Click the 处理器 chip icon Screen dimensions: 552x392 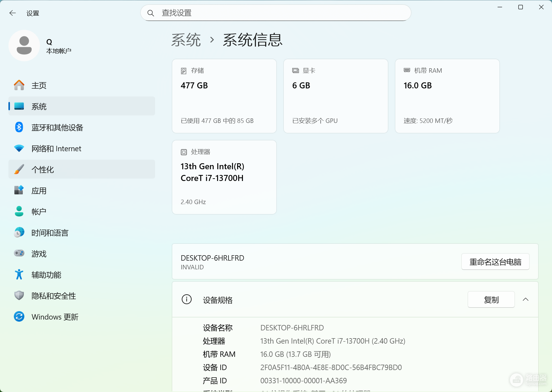184,152
